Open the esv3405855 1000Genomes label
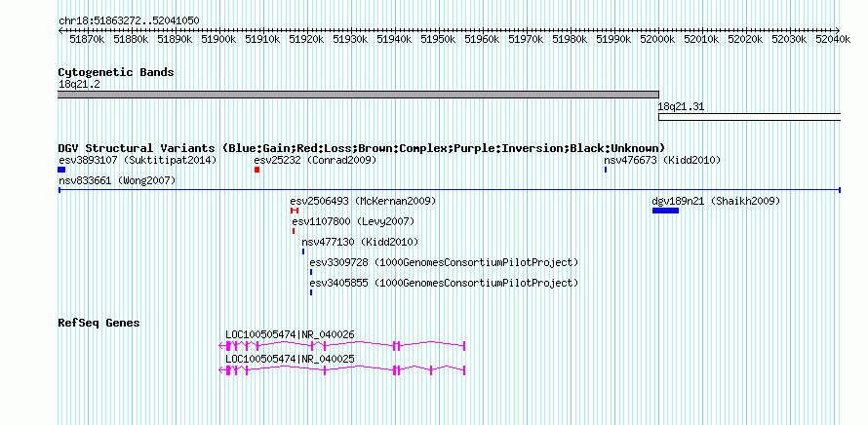The image size is (868, 425). (x=444, y=284)
